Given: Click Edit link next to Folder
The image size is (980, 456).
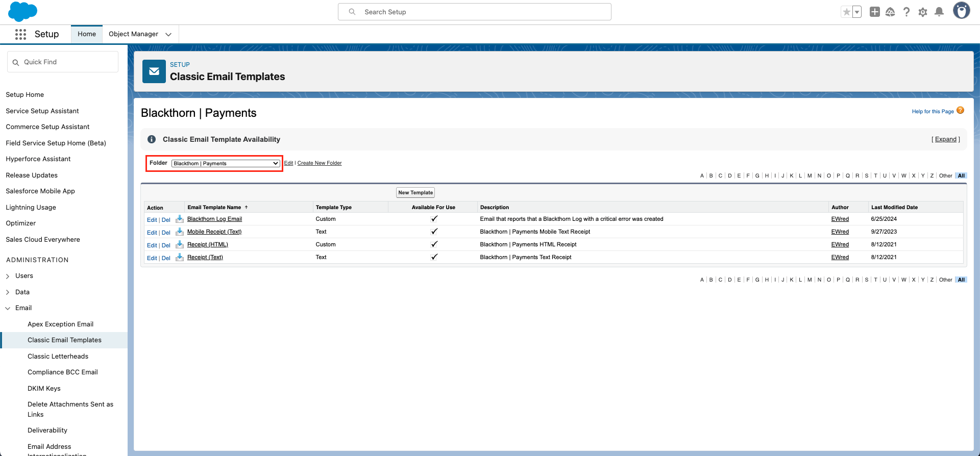Looking at the screenshot, I should click(x=288, y=163).
